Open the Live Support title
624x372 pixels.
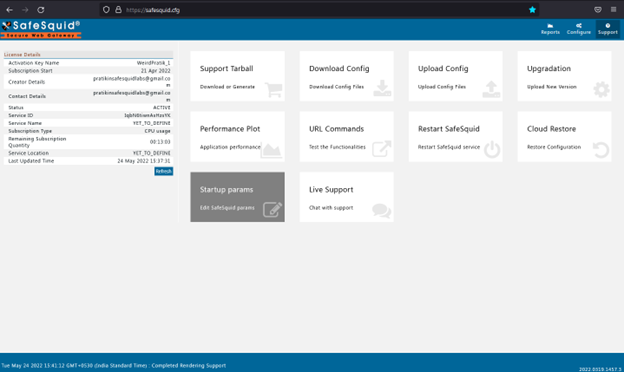[x=331, y=190]
